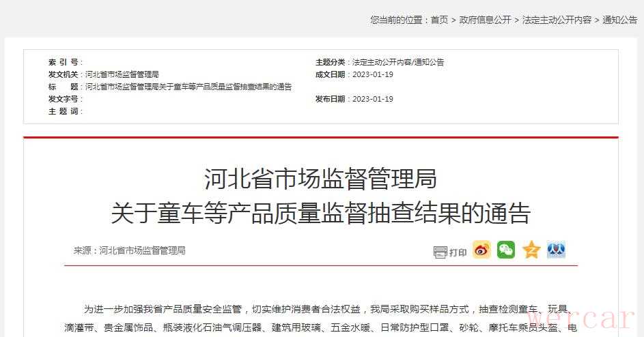This screenshot has width=644, height=337.
Task: Share the notice to Sina Weibo
Action: (481, 250)
